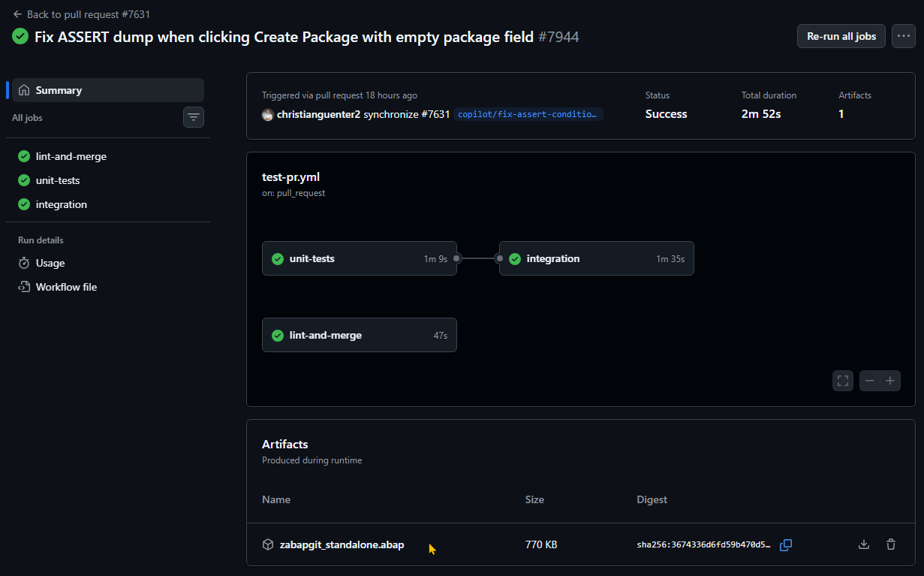Copy the sha256 digest

pos(786,544)
